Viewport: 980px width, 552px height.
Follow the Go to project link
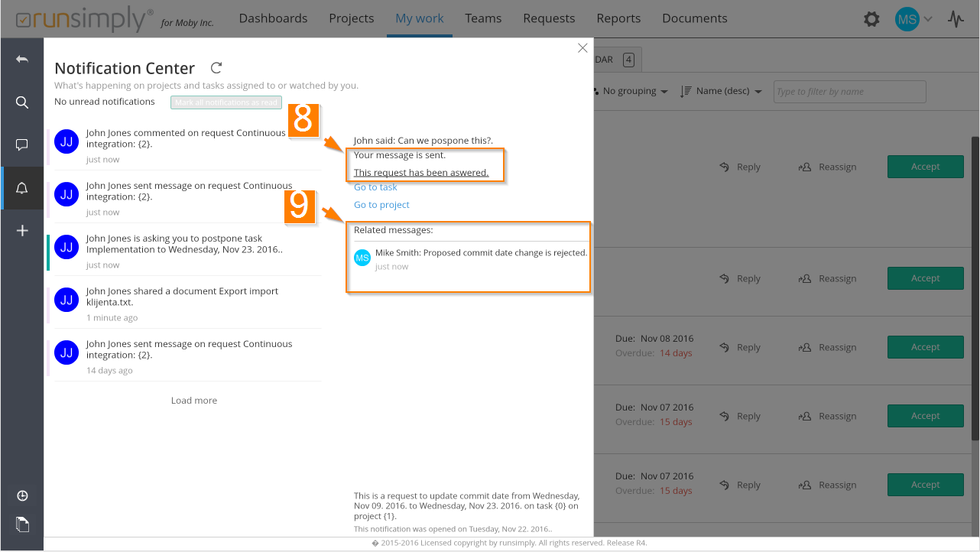(x=381, y=205)
